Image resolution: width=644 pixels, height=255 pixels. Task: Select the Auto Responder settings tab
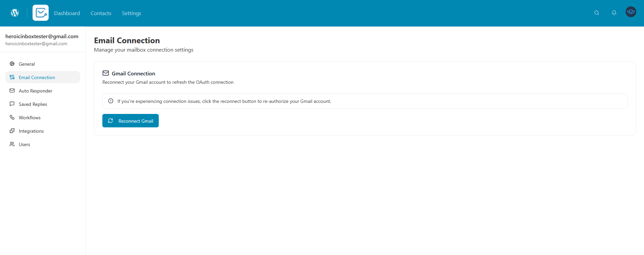[36, 91]
